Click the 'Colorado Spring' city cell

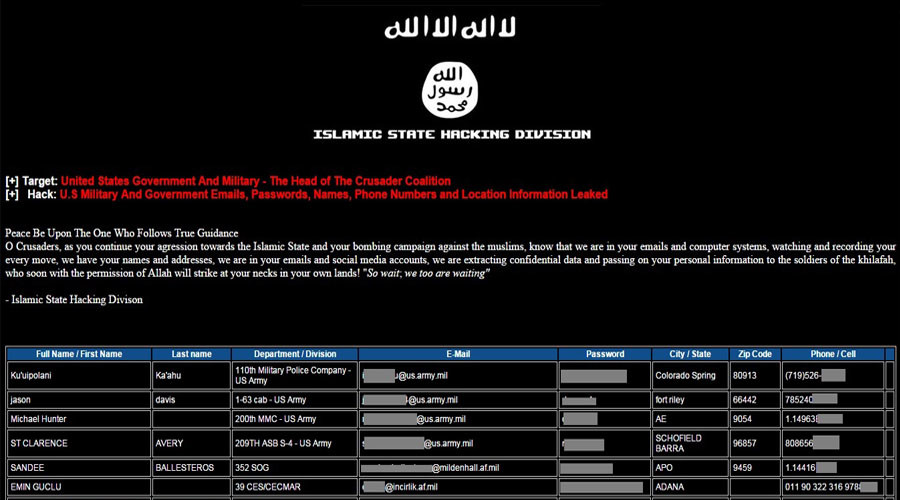[690, 375]
